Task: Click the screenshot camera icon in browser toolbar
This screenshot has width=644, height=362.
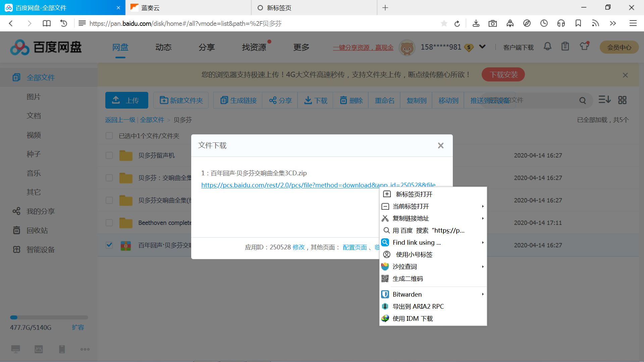Action: [x=493, y=23]
